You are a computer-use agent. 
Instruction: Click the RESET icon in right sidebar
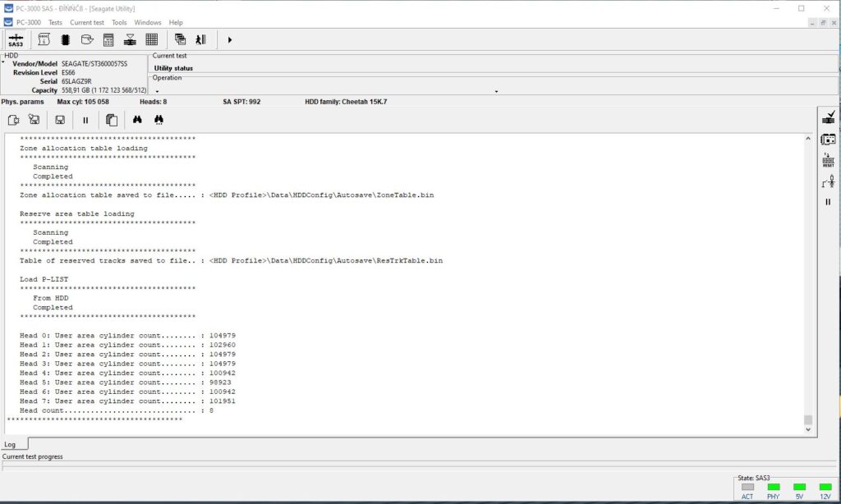click(x=828, y=160)
